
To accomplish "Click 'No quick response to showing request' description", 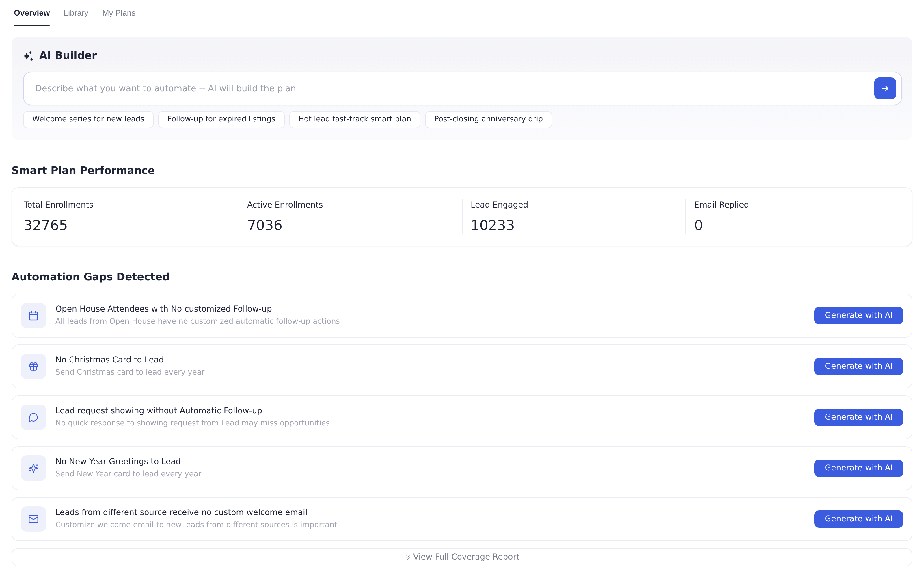I will 192,423.
